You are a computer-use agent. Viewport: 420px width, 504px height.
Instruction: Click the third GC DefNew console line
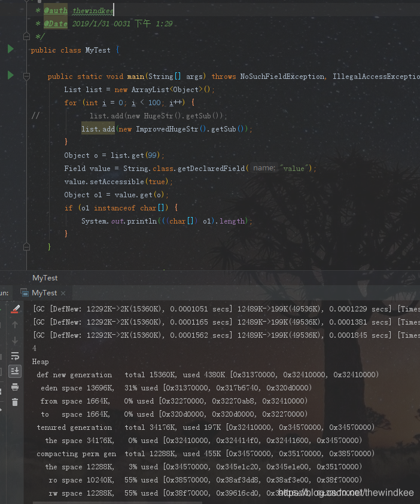[x=226, y=335]
